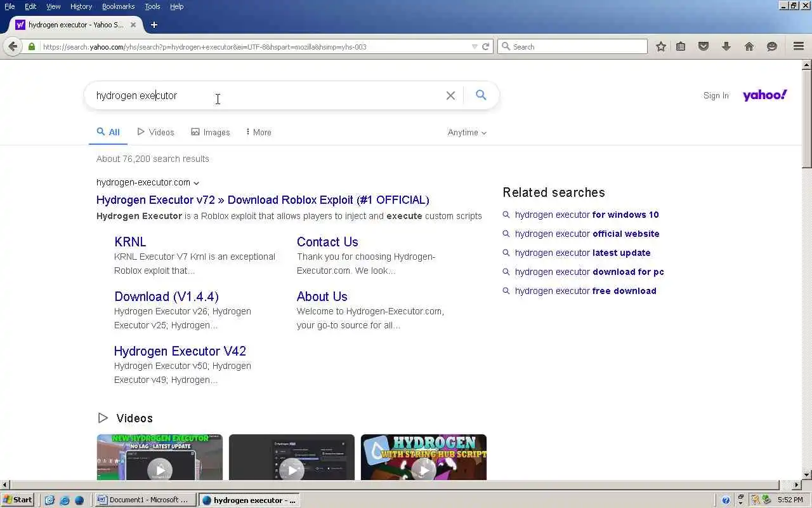Switch to the Images results tab
Image resolution: width=812 pixels, height=508 pixels.
coord(211,132)
